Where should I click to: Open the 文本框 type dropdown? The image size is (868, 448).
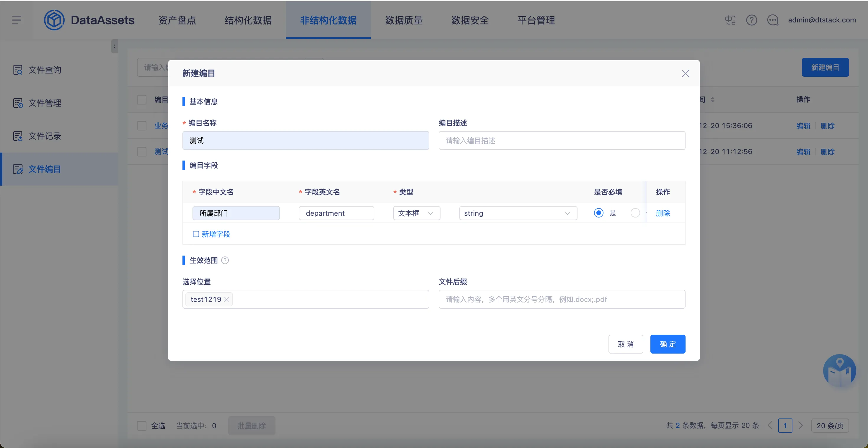coord(417,213)
